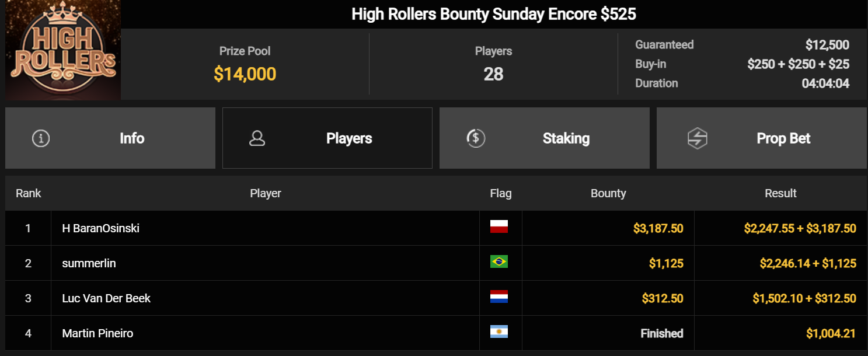Screen dimensions: 868x356
Task: Open the Info tab
Action: tap(110, 138)
